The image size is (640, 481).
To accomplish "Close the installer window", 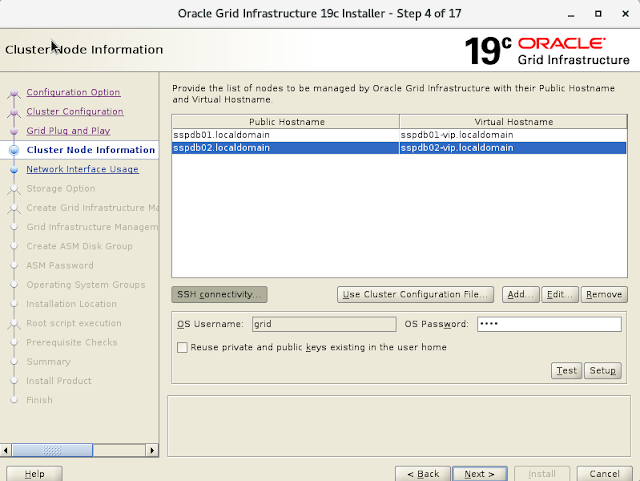I will (625, 14).
